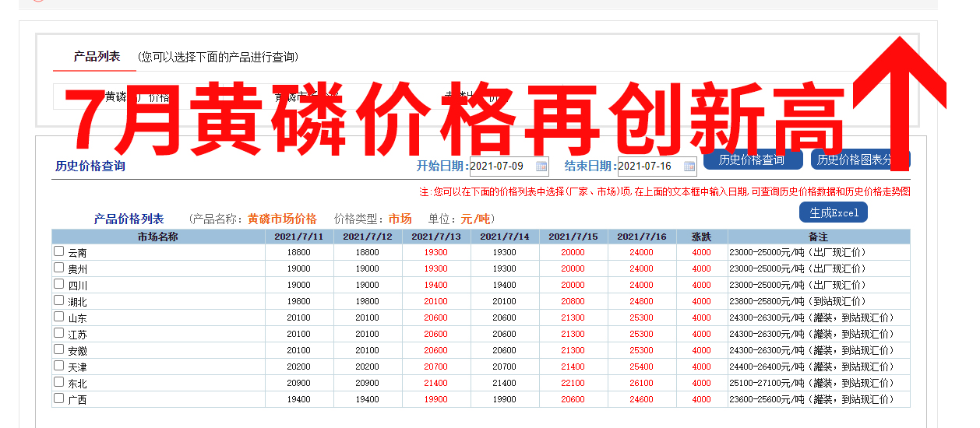Tick the 安徽 market checkbox
Screen dimensions: 980x428
(58, 349)
